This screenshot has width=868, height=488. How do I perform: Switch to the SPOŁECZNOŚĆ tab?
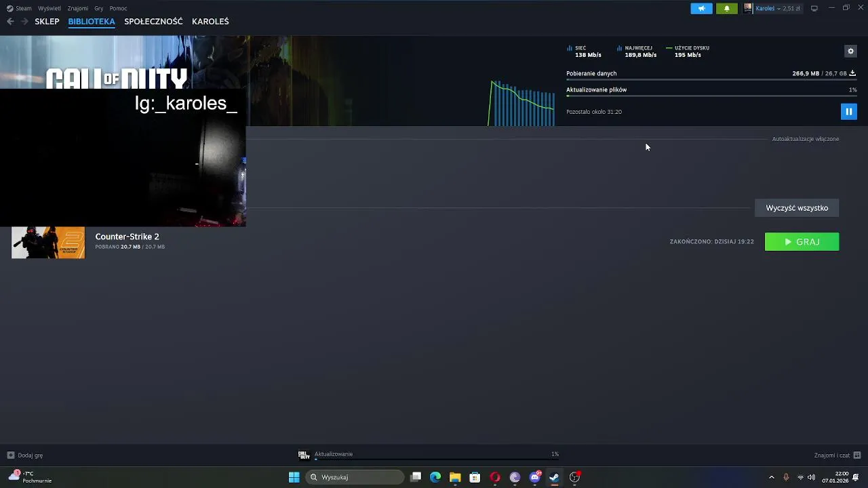click(x=153, y=21)
